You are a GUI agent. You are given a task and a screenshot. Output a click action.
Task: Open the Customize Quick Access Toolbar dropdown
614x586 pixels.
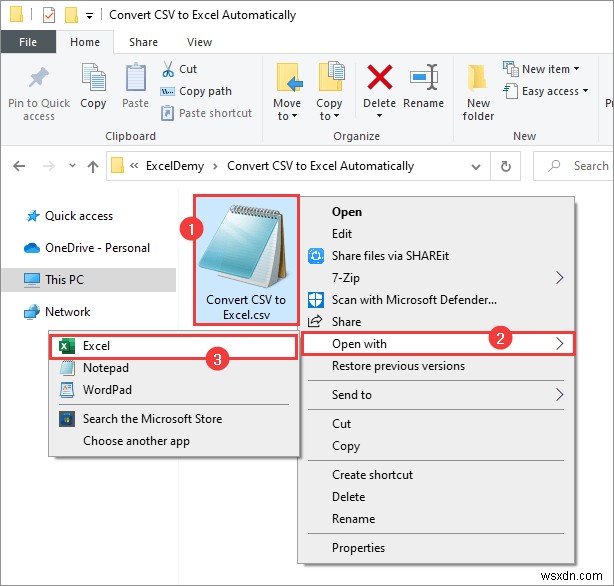[x=89, y=16]
